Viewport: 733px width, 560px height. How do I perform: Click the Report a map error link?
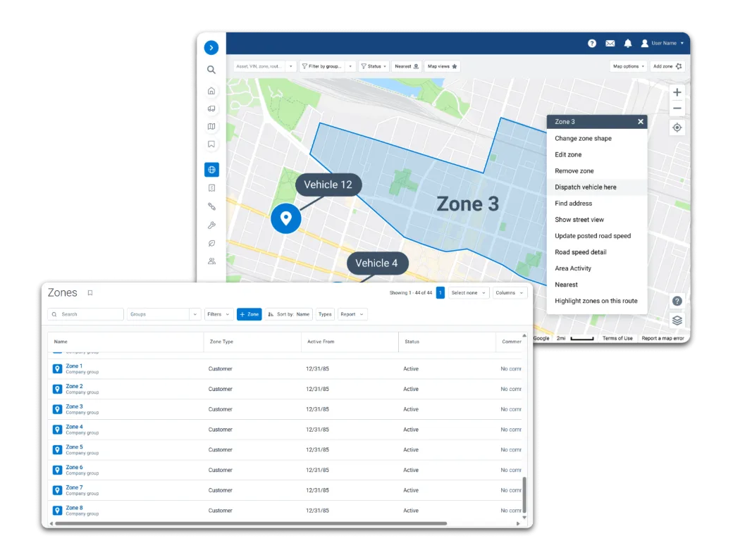pyautogui.click(x=663, y=338)
